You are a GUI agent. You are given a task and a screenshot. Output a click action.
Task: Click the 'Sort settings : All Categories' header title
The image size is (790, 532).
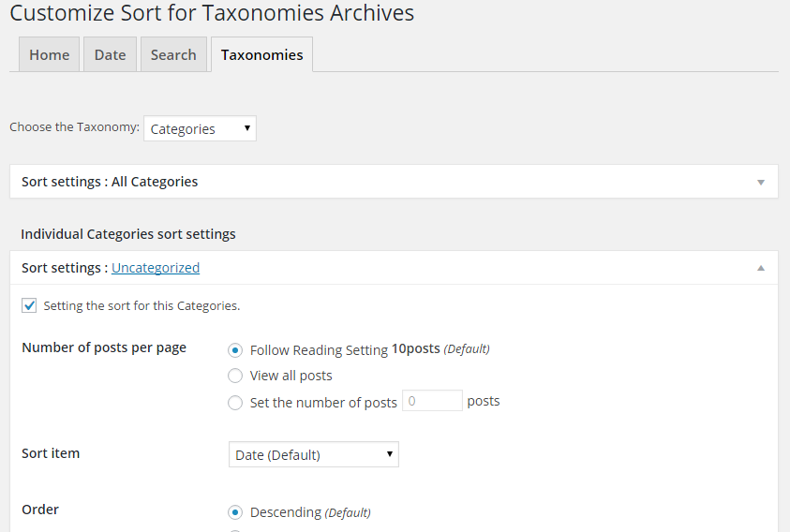[110, 182]
